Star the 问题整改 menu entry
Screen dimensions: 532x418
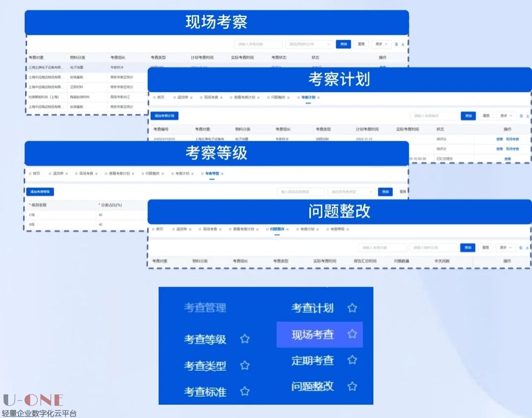(352, 386)
